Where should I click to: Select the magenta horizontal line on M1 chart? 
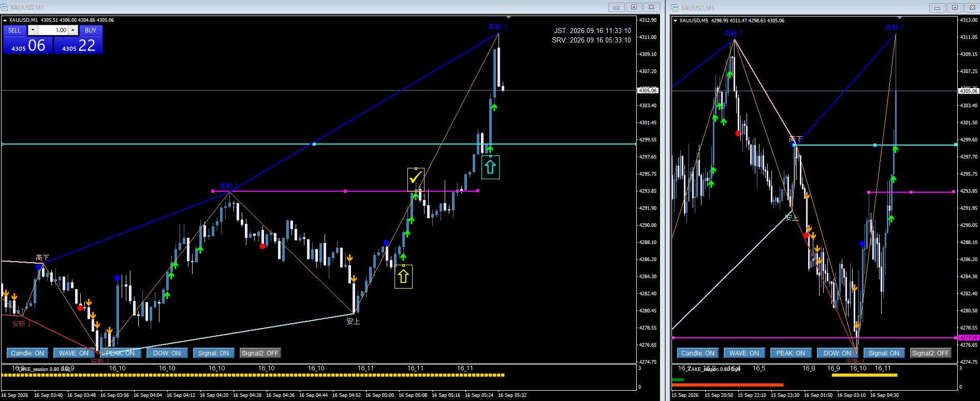345,191
